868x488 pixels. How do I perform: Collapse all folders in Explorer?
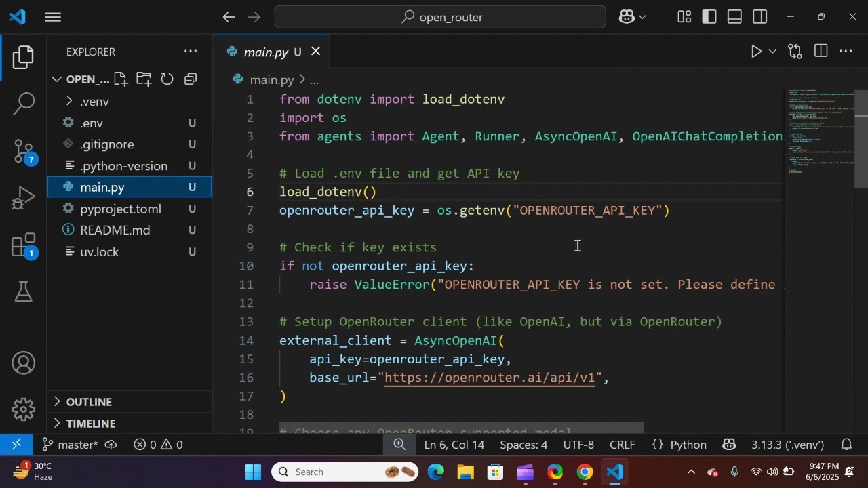(x=191, y=79)
